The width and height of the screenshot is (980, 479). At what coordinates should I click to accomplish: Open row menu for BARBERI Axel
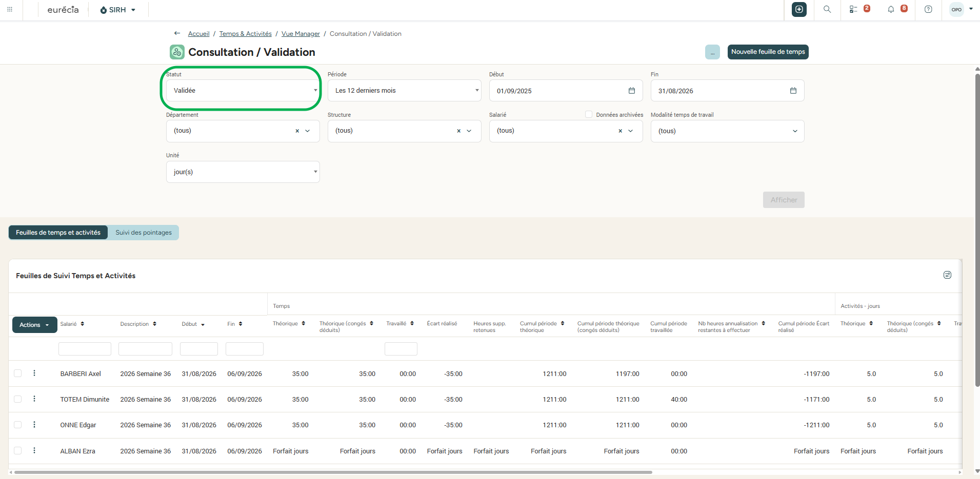click(x=34, y=373)
